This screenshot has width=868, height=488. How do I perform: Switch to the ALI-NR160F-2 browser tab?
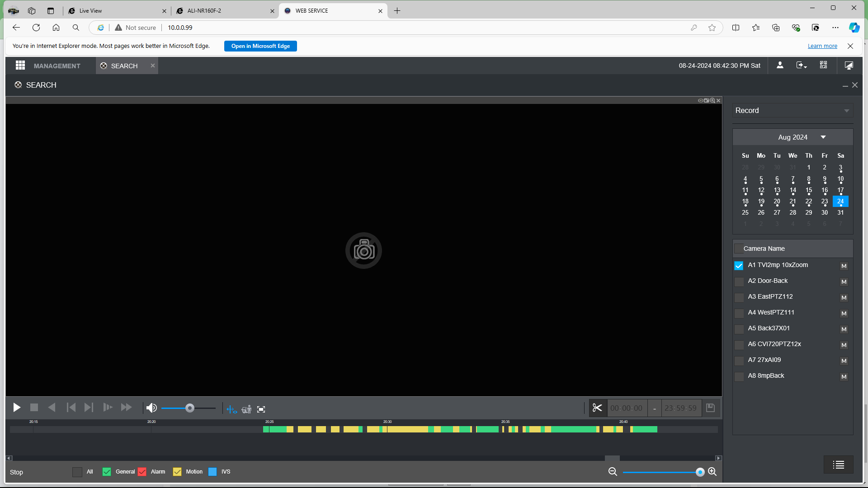[225, 11]
